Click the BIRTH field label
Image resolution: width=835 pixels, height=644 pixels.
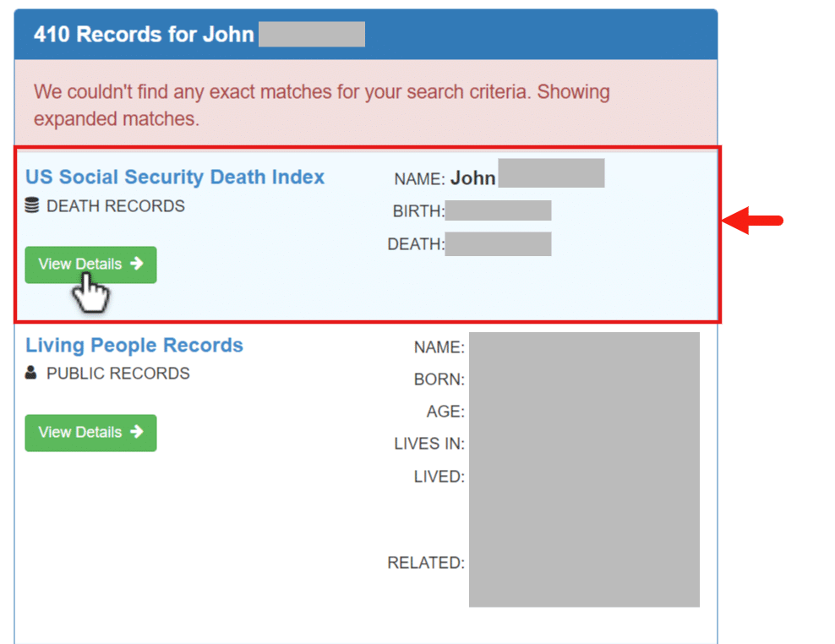(x=418, y=211)
